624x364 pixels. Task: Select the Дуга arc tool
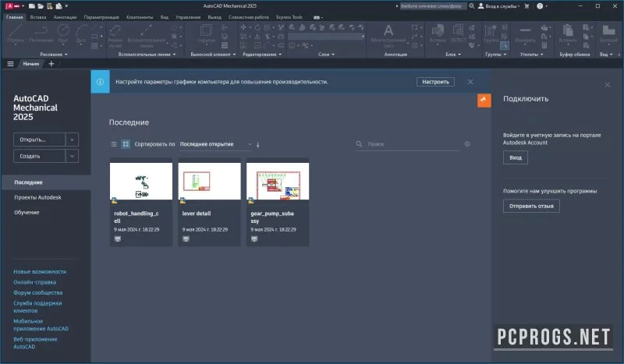click(x=81, y=34)
